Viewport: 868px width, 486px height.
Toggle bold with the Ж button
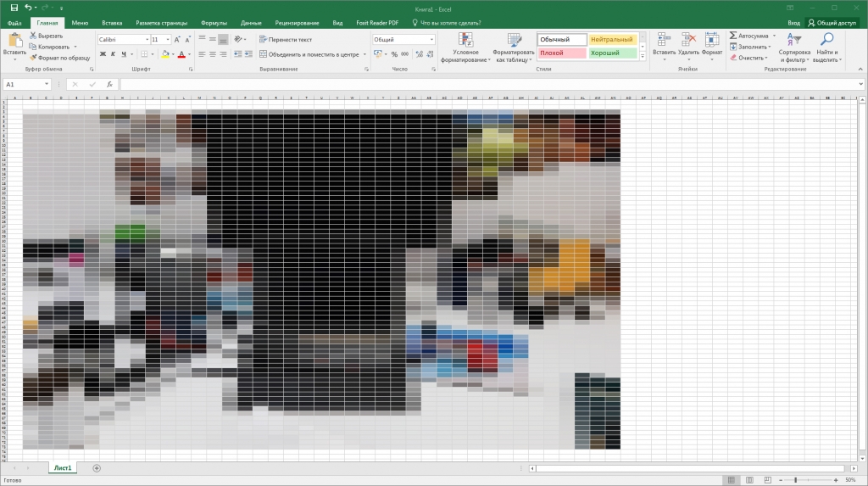(103, 54)
